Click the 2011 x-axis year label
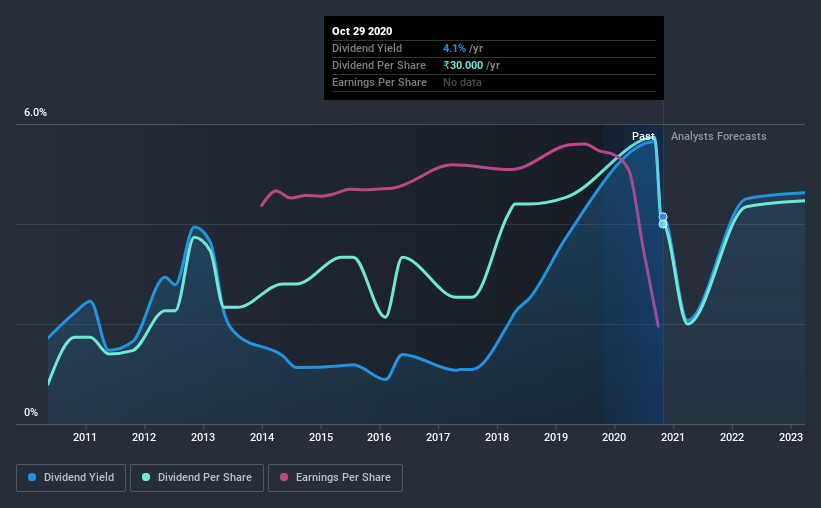821x508 pixels. coord(85,437)
